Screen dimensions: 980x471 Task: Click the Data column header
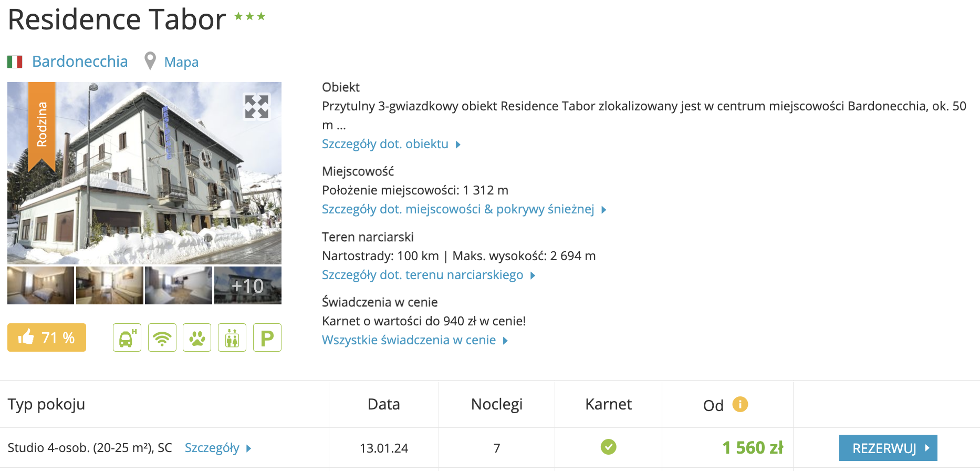384,404
